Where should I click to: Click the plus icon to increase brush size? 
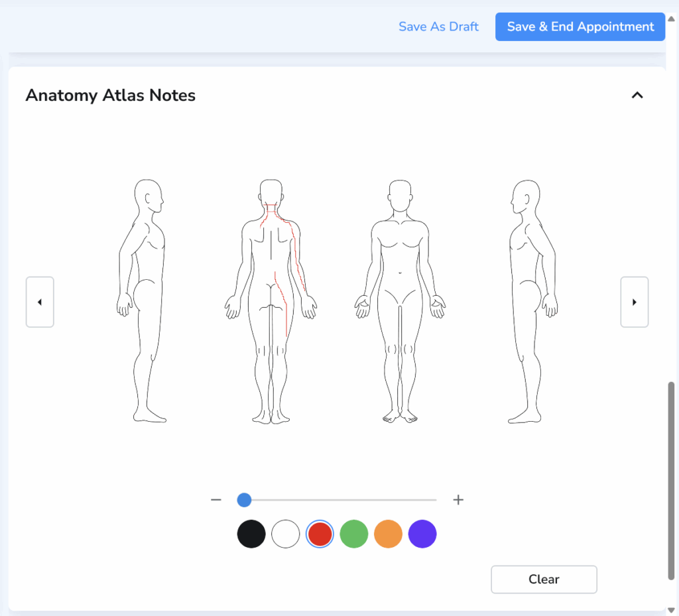(x=458, y=499)
